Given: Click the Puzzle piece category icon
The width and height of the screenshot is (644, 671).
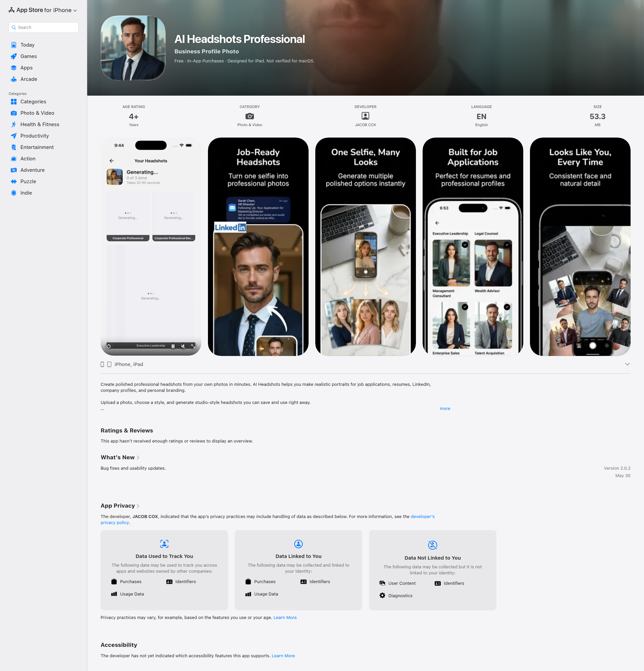Looking at the screenshot, I should point(14,182).
